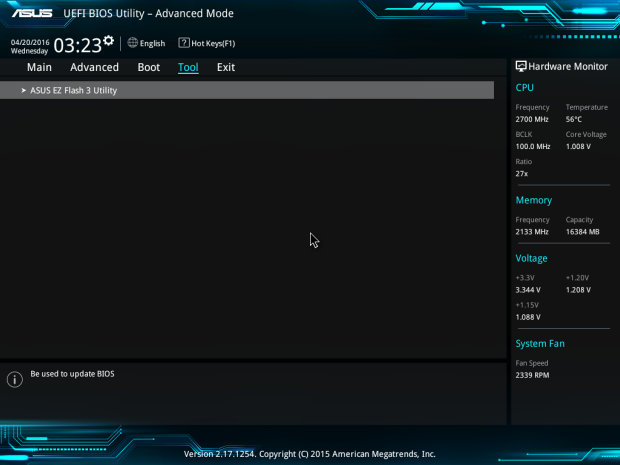Click the Capacity label under Memory
Image resolution: width=620 pixels, height=465 pixels.
click(x=579, y=220)
